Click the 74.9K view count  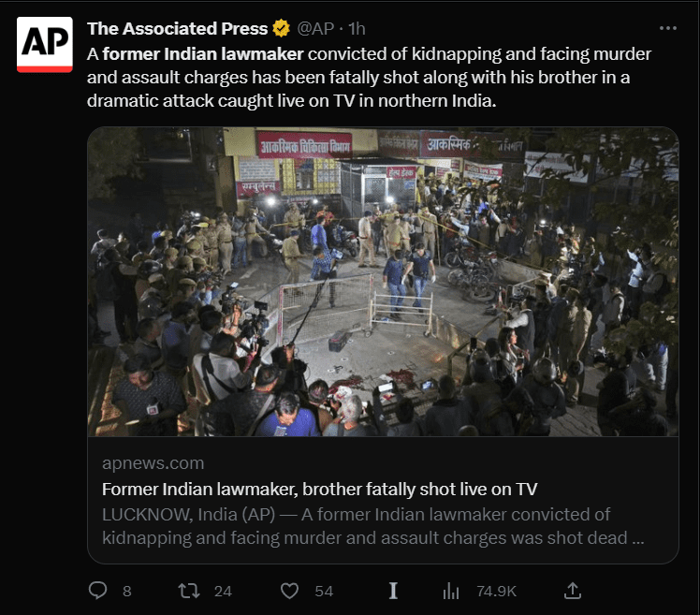(x=496, y=591)
